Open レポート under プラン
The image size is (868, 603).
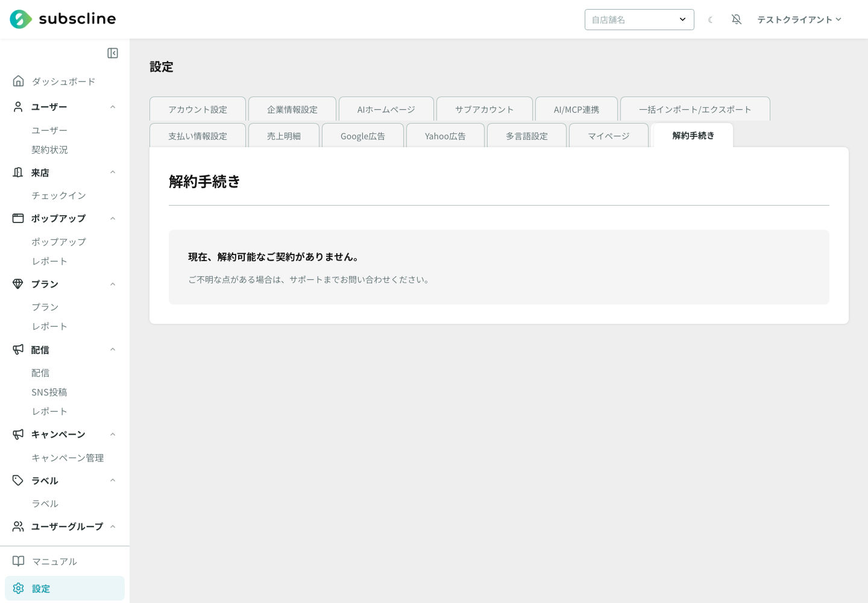click(x=49, y=326)
